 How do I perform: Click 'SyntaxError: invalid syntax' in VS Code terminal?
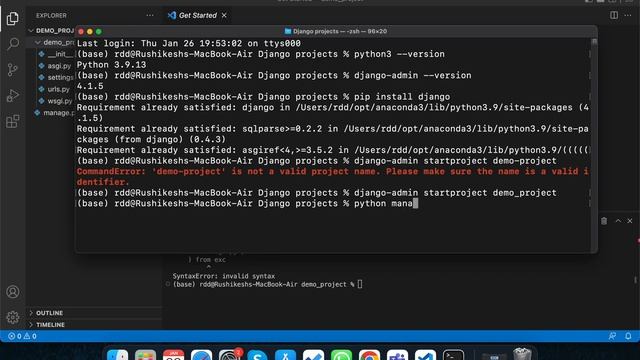[224, 276]
